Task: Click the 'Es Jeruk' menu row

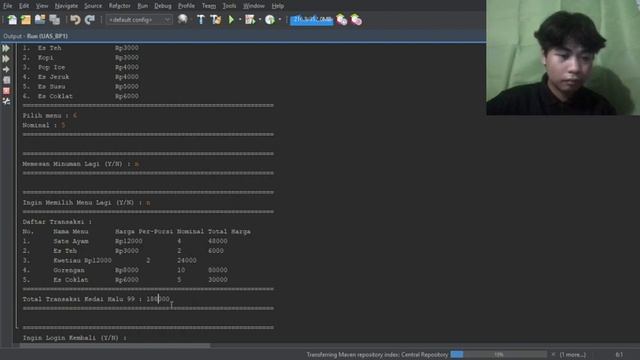Action: pyautogui.click(x=80, y=77)
